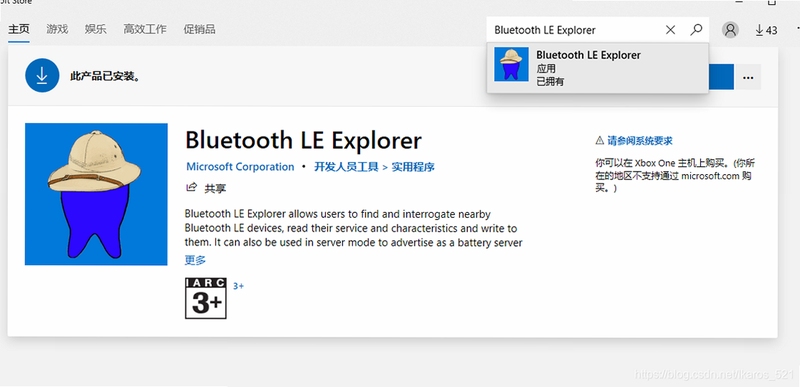Open downloads queue showing 43
This screenshot has width=800, height=387.
tap(766, 31)
